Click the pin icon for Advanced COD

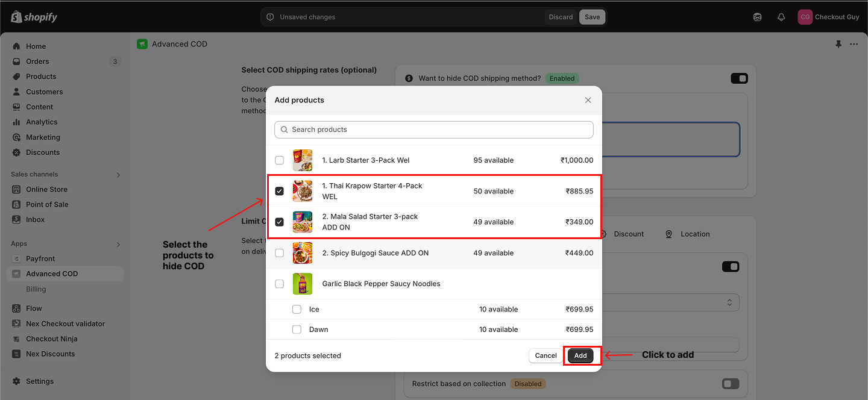pyautogui.click(x=838, y=44)
